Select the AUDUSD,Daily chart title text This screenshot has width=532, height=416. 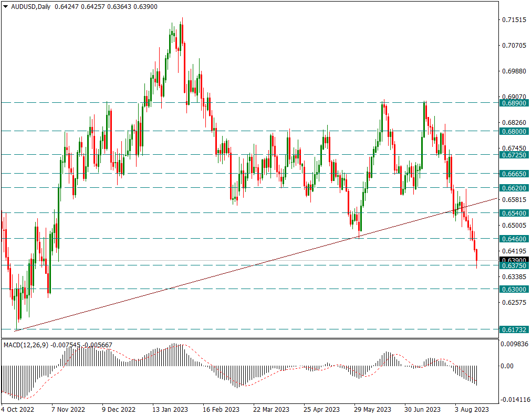point(30,6)
